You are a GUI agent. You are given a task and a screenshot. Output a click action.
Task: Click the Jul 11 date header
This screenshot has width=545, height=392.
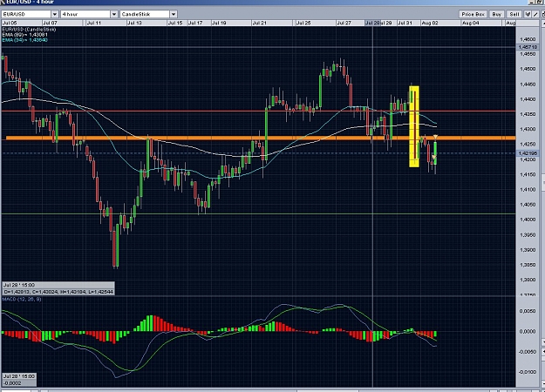[x=94, y=23]
